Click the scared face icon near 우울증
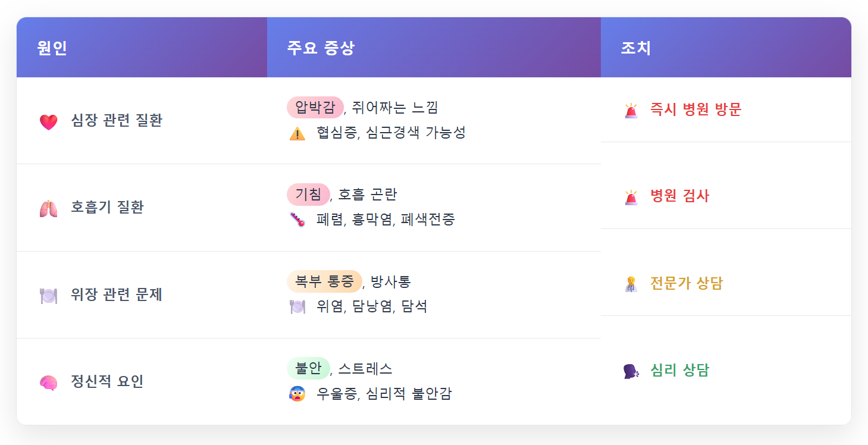The height and width of the screenshot is (445, 868). point(297,393)
